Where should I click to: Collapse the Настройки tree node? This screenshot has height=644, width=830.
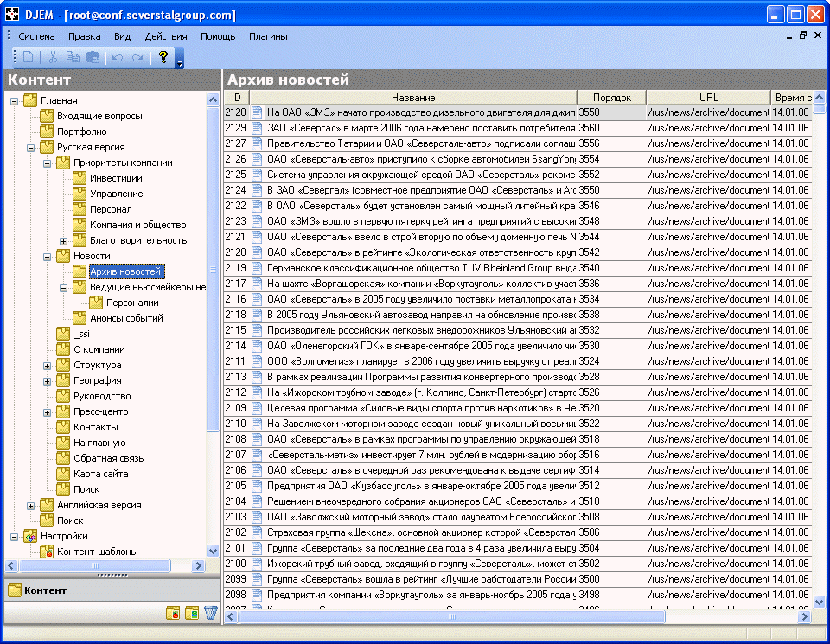pyautogui.click(x=15, y=537)
